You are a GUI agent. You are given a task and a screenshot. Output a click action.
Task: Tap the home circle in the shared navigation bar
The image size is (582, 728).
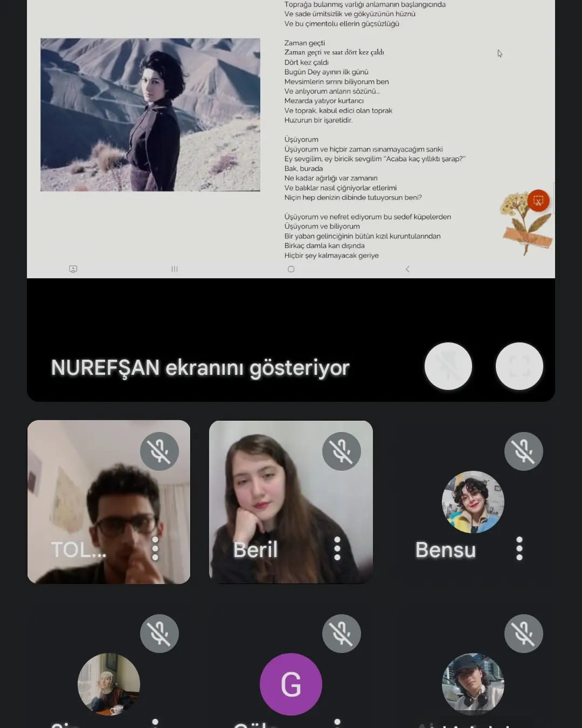[x=291, y=269]
